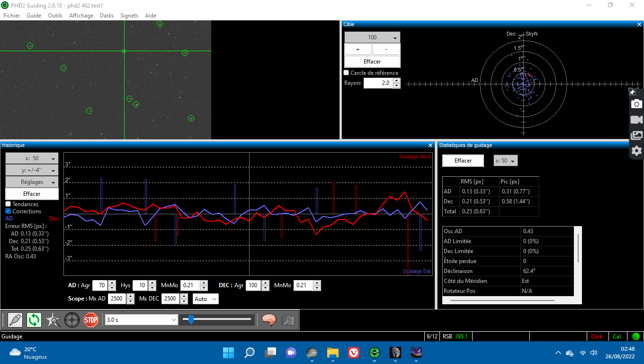
Task: Open the Windows Start menu
Action: pyautogui.click(x=228, y=353)
